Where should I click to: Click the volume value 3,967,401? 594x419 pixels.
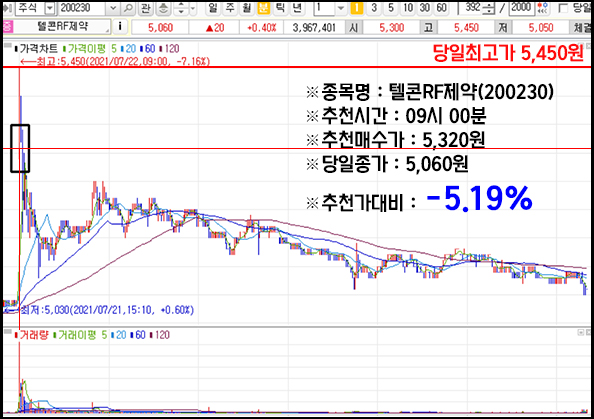314,27
